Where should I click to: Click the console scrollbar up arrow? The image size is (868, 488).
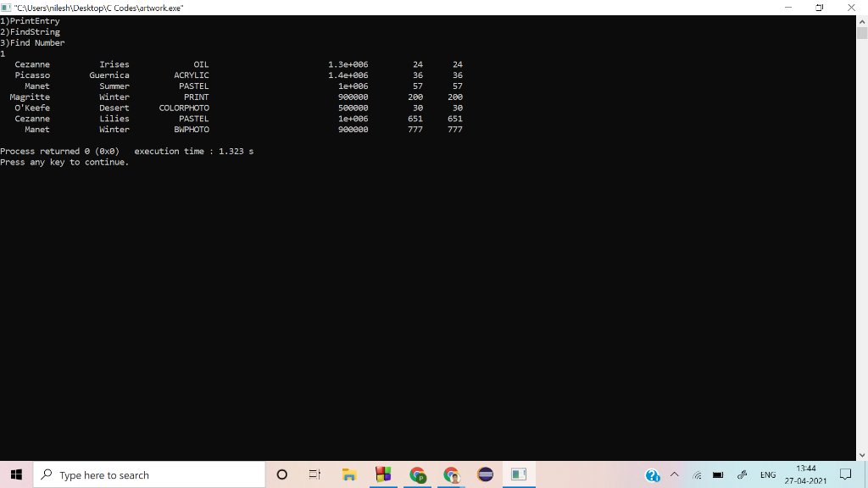tap(862, 21)
